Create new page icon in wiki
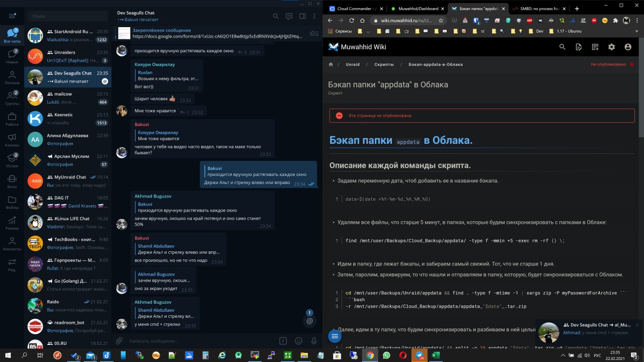Screen dimensions: 644x362 (x=595, y=47)
